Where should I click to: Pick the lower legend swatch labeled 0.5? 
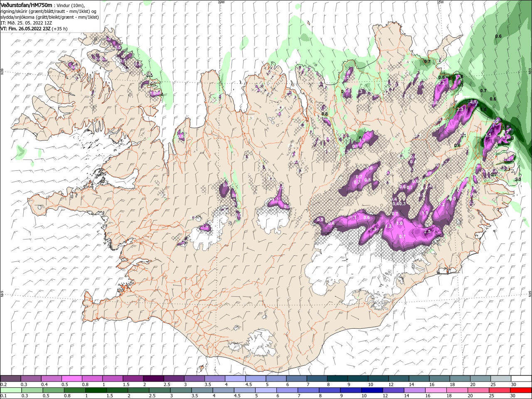[x=53, y=390]
